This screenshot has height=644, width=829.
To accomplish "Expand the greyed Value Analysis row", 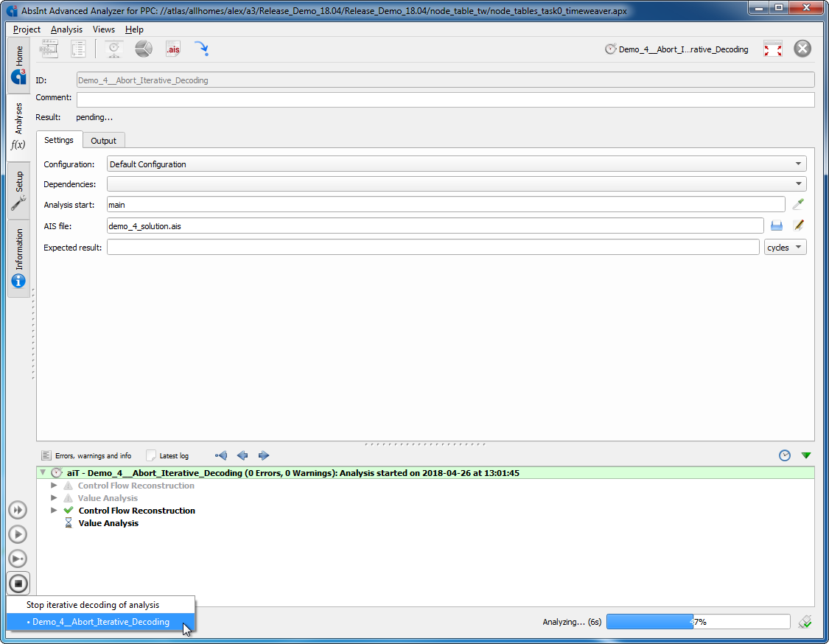I will click(54, 497).
